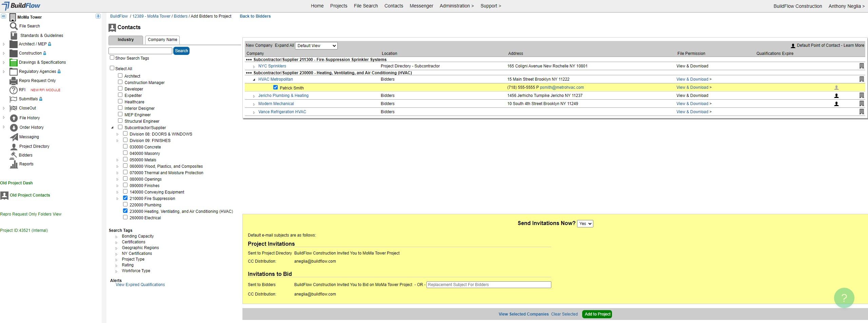Check the Select All checkbox
This screenshot has width=868, height=323.
click(112, 68)
